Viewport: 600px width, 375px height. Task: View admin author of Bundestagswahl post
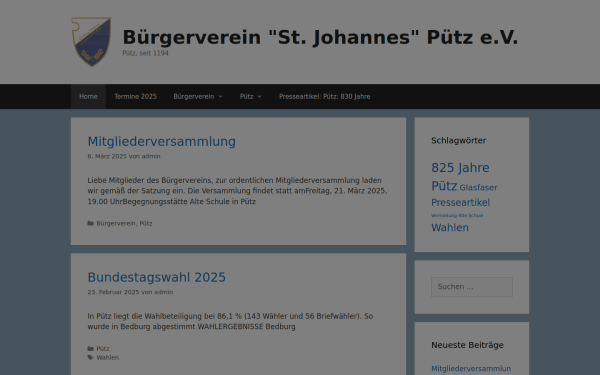tap(163, 292)
